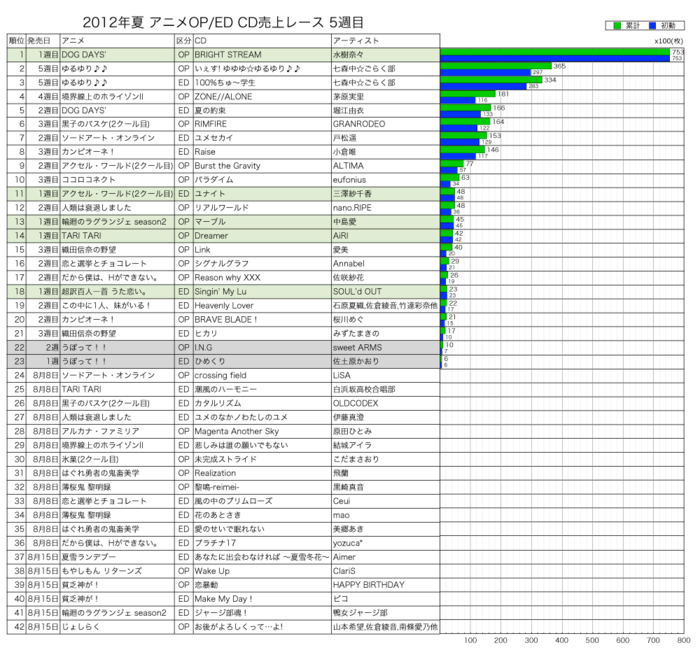700x650 pixels.
Task: Click anime cell 夏雪ランデブー
Action: click(117, 557)
